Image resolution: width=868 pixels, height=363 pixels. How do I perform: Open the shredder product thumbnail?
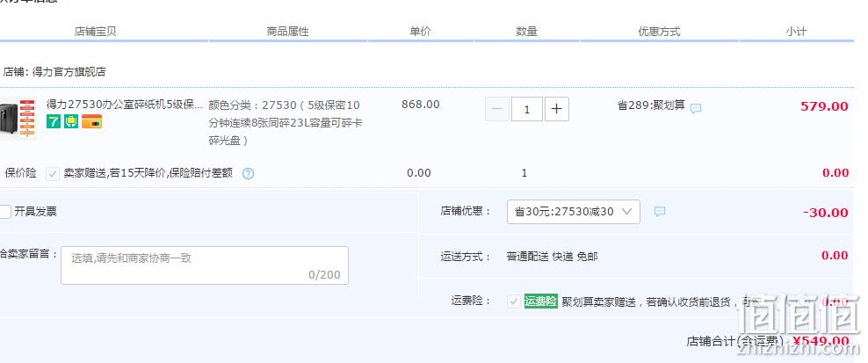click(18, 120)
